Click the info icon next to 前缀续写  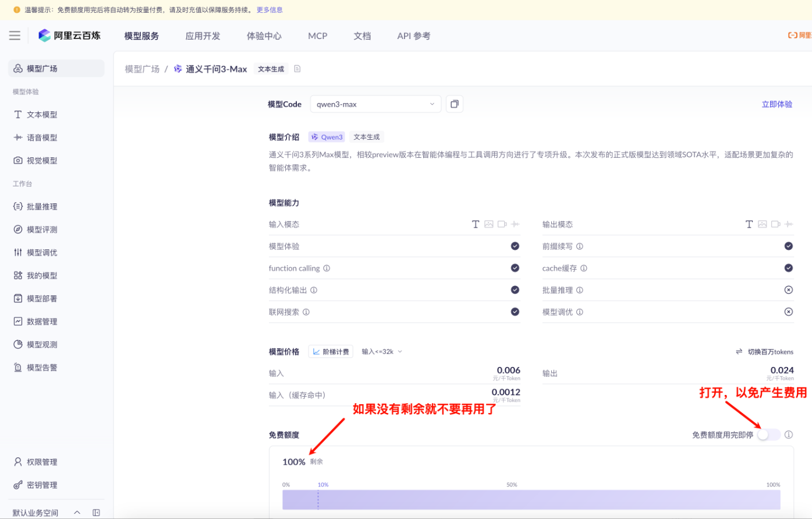coord(580,246)
